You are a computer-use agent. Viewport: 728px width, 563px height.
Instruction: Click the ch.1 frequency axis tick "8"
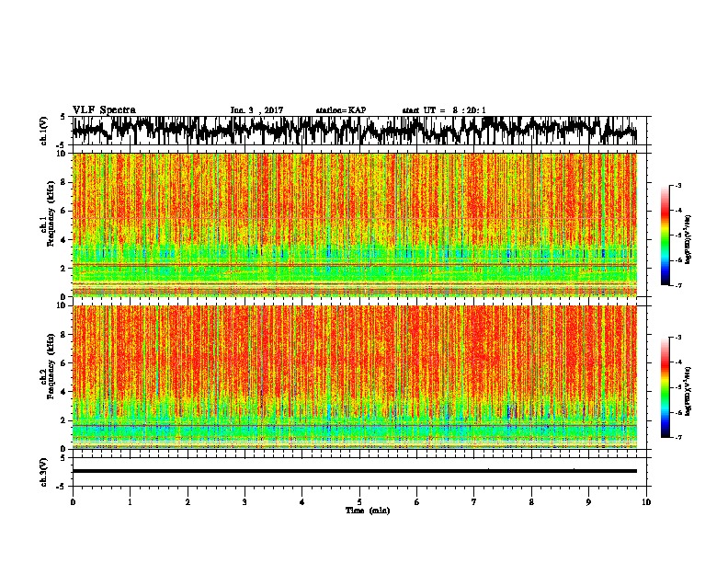pos(63,182)
